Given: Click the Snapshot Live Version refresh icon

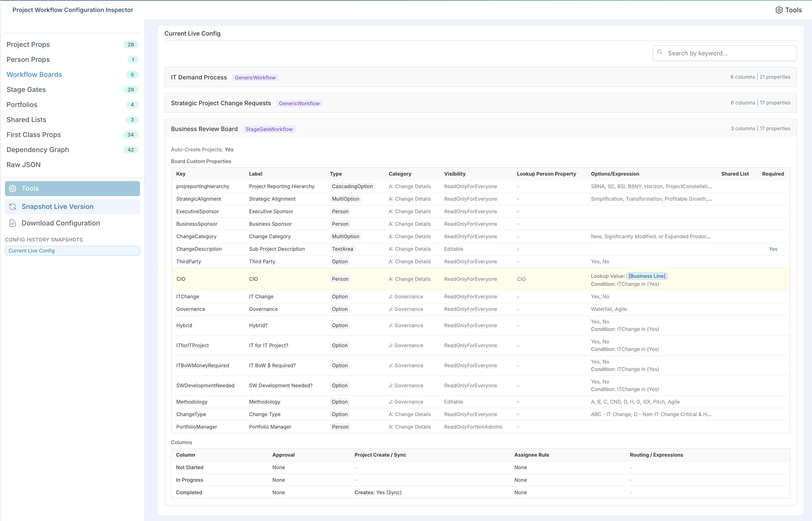Looking at the screenshot, I should pos(13,207).
